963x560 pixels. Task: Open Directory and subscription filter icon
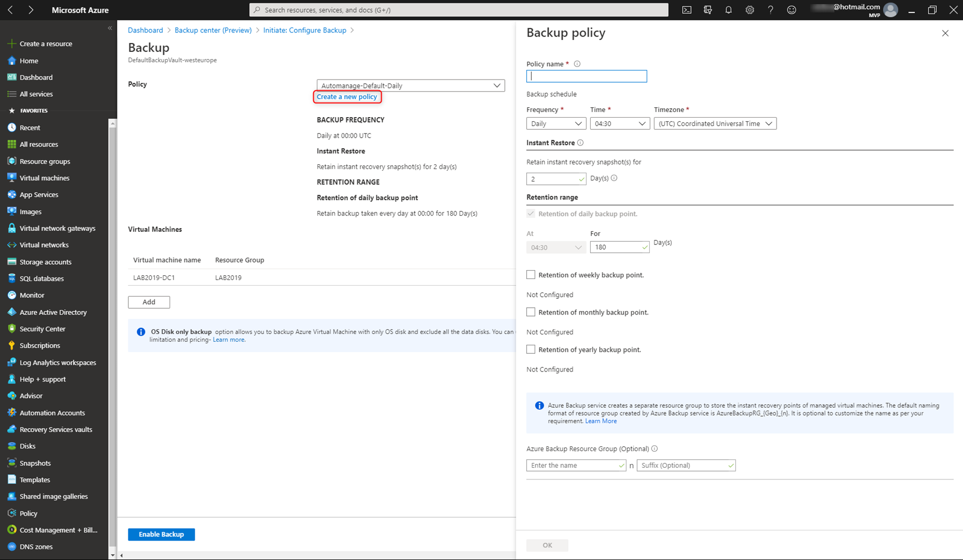pos(708,10)
